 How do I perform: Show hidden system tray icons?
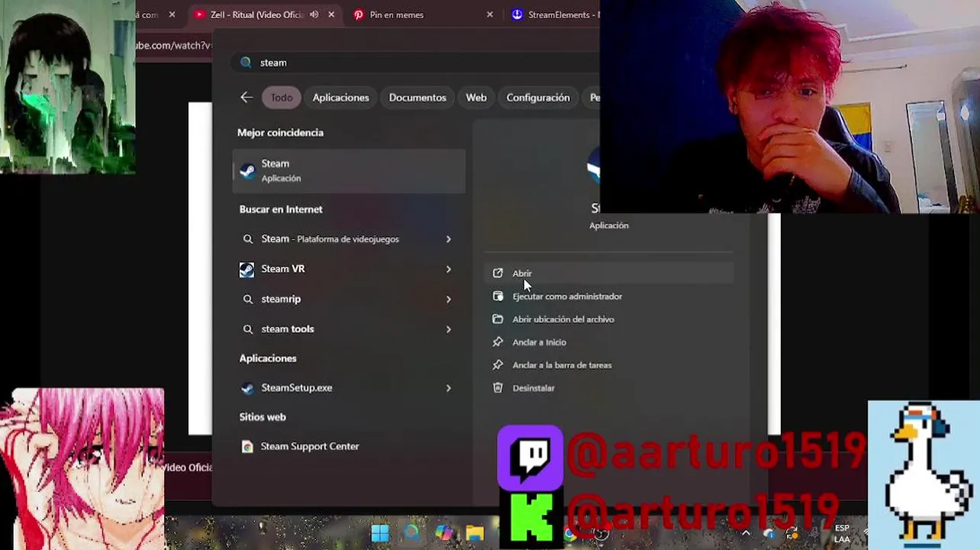746,533
